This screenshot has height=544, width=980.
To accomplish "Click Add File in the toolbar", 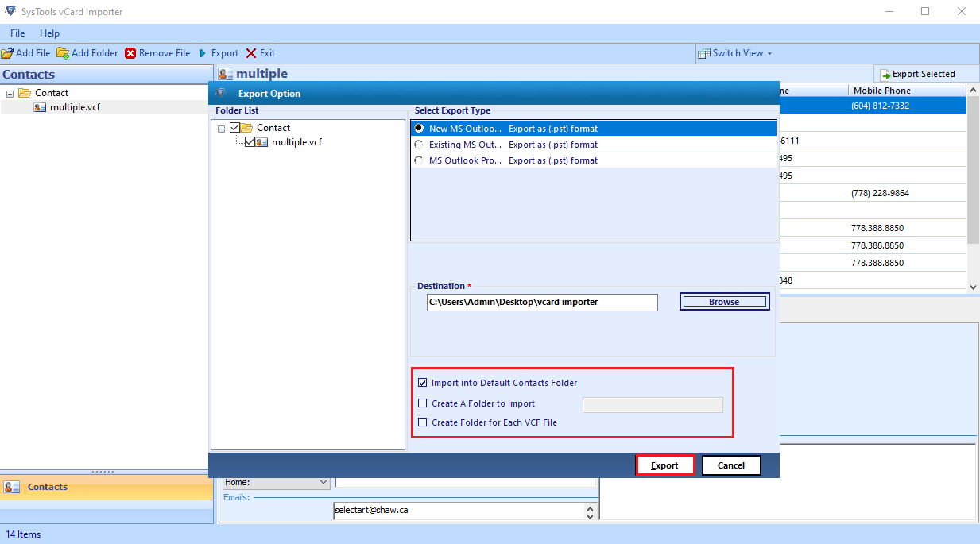I will pyautogui.click(x=25, y=53).
